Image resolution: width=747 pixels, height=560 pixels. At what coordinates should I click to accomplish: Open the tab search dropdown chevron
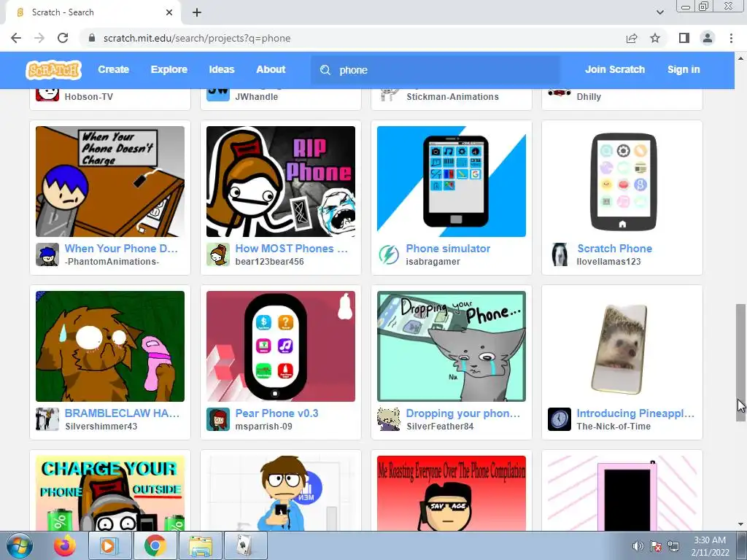click(659, 12)
